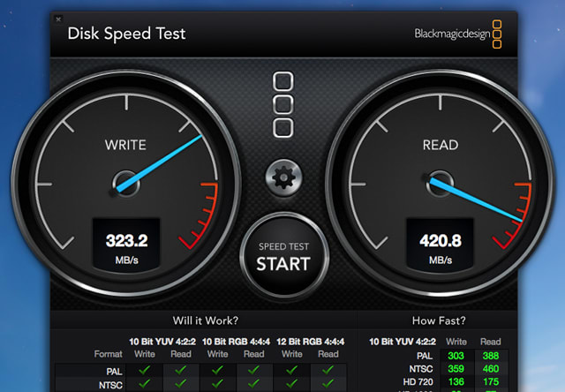Click NTSC 12 Bit RGB read checkmark

(328, 383)
